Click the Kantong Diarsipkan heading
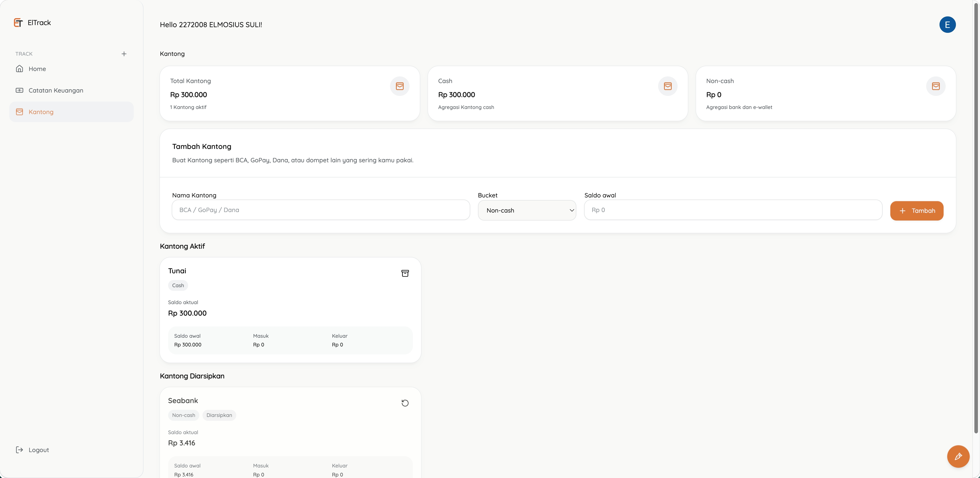Screen dimensions: 980x478 pyautogui.click(x=192, y=376)
